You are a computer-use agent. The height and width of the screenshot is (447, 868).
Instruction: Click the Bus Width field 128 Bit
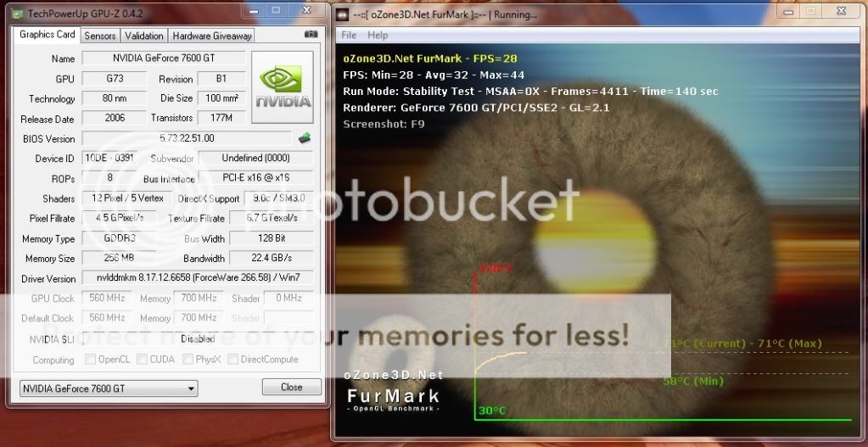[272, 237]
